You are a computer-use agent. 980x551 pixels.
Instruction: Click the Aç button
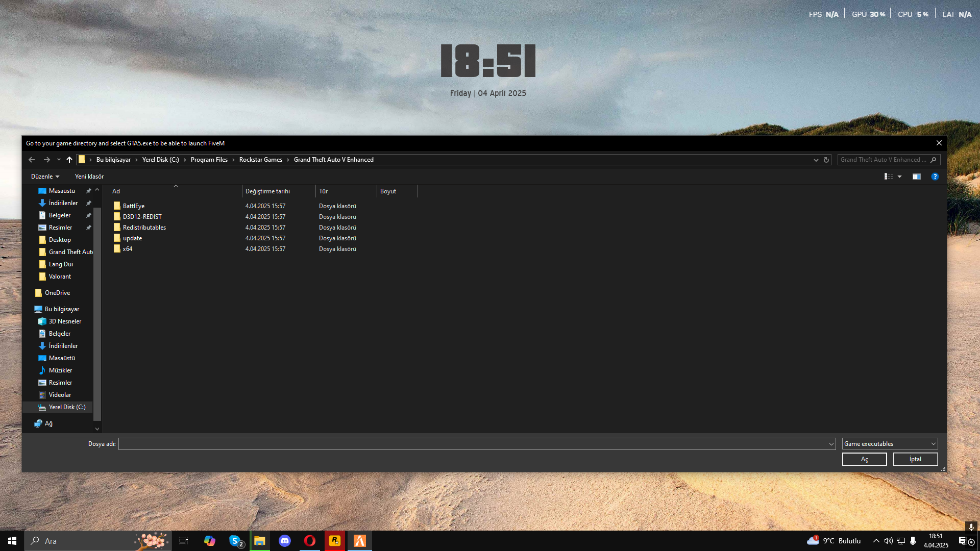tap(864, 459)
